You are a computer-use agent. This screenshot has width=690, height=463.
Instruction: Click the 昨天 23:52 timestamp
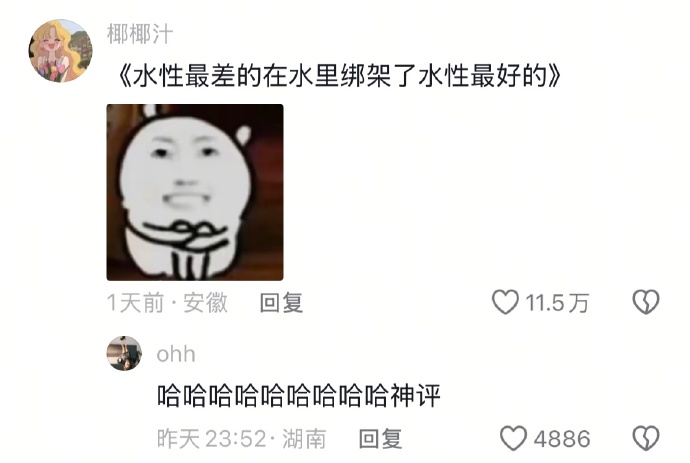pos(212,439)
